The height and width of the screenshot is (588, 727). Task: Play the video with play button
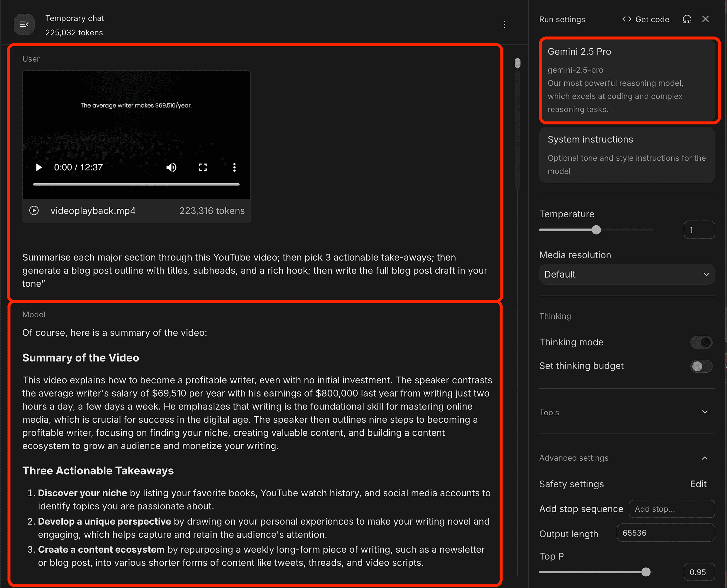click(x=39, y=167)
